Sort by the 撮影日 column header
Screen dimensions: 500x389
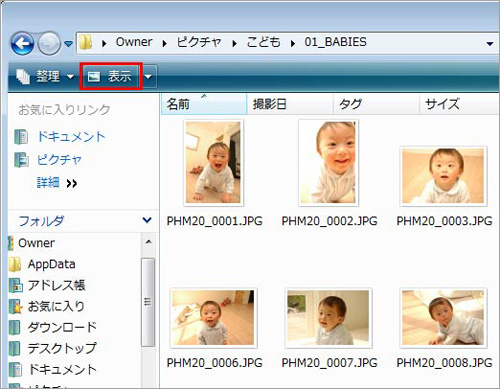coord(290,104)
